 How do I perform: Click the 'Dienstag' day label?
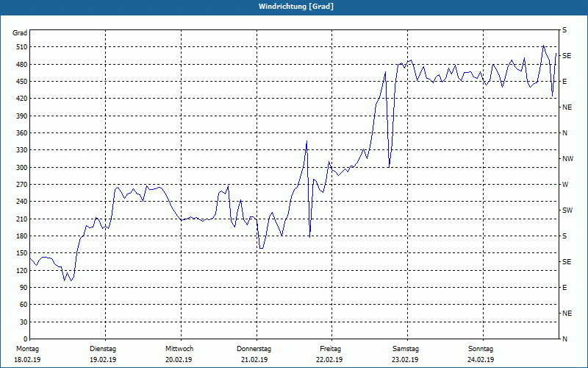coord(103,349)
